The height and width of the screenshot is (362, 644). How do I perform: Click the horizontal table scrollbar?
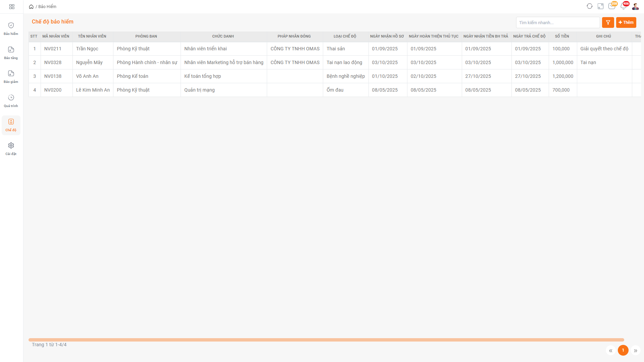coord(326,340)
